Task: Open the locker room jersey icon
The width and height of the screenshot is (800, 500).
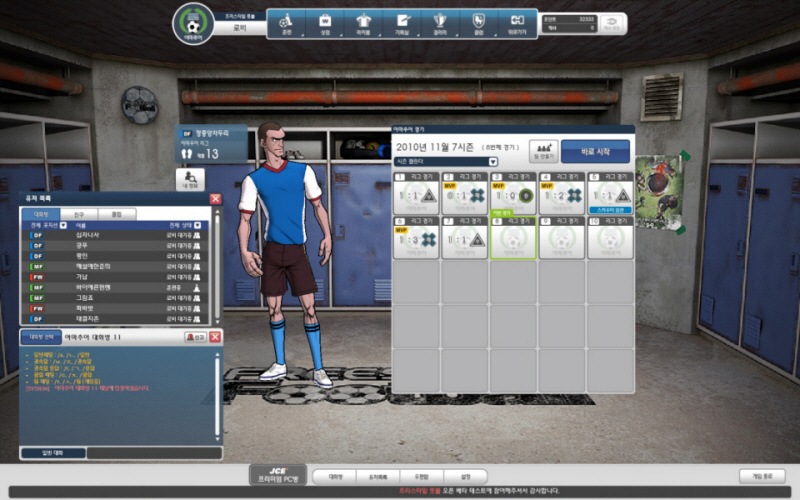Action: point(364,23)
